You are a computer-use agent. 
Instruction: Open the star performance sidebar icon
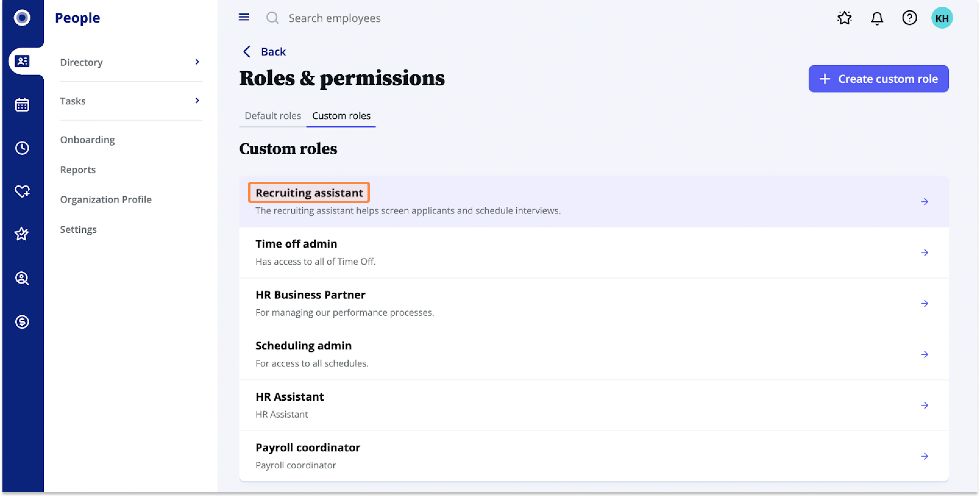pyautogui.click(x=22, y=234)
